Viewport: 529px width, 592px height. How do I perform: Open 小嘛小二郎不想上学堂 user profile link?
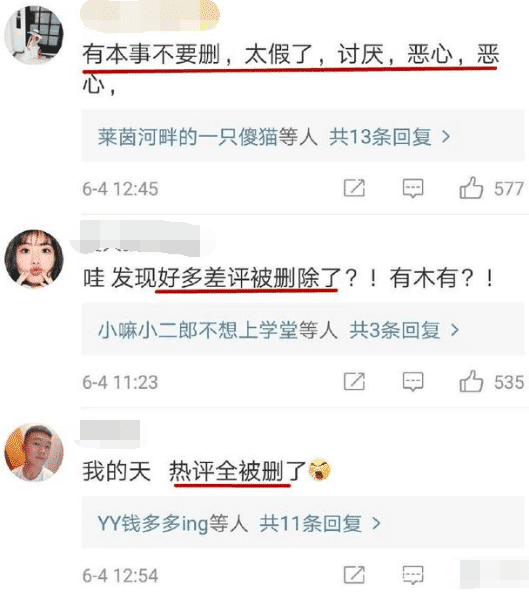coord(198,330)
